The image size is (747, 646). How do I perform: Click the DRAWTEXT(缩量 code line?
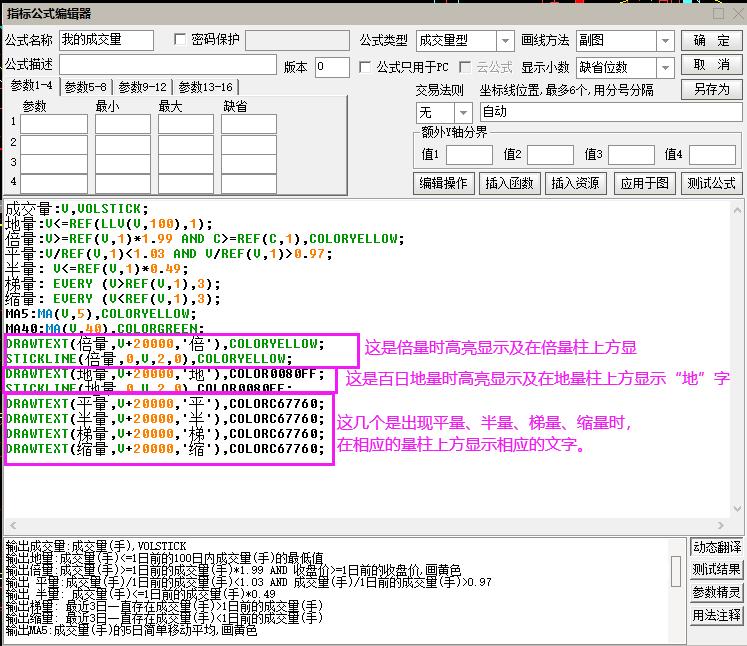165,448
